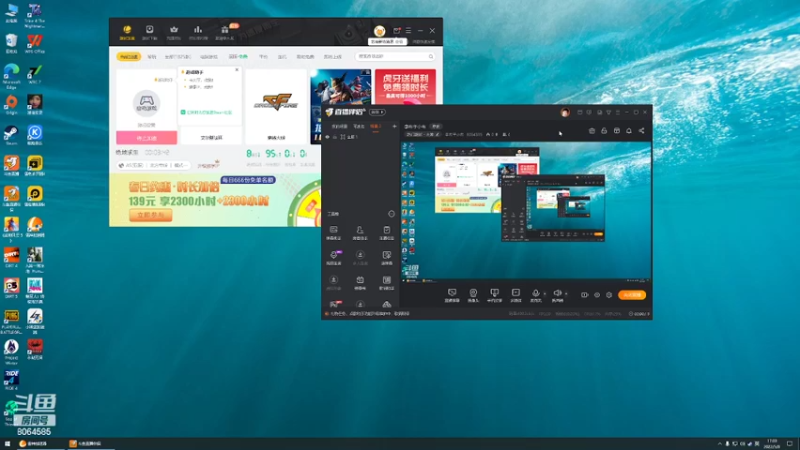Open the briefcase icon in stream header
This screenshot has height=450, width=800.
point(592,131)
